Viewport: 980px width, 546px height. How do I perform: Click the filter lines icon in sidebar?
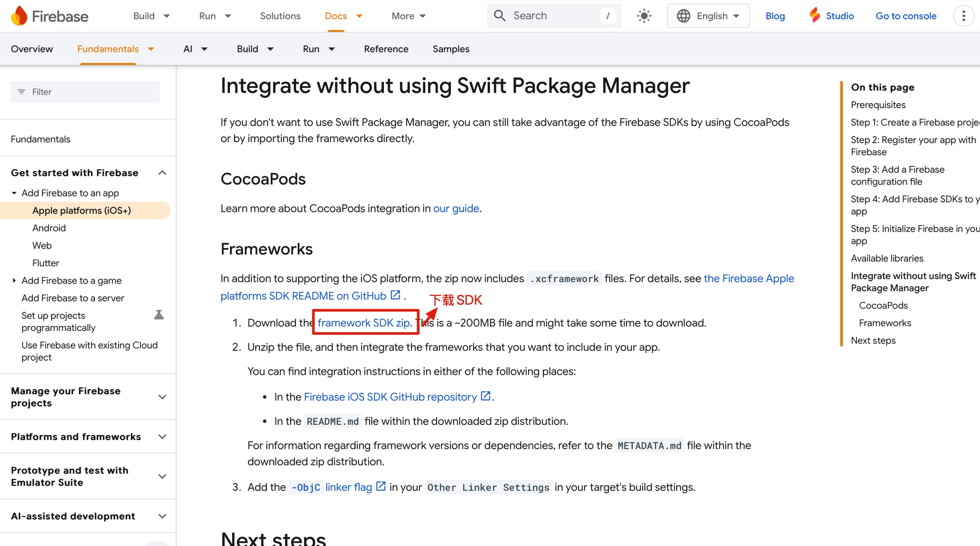click(22, 92)
